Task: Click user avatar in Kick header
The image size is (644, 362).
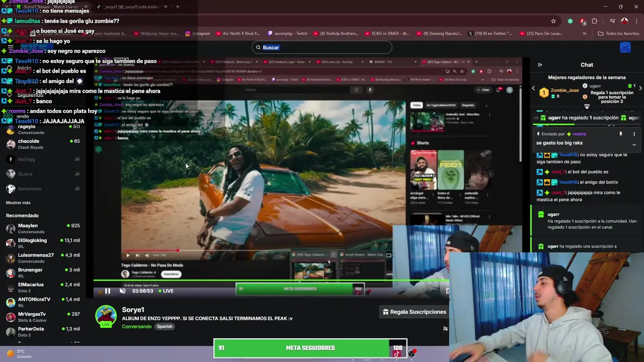Action: coord(625,47)
